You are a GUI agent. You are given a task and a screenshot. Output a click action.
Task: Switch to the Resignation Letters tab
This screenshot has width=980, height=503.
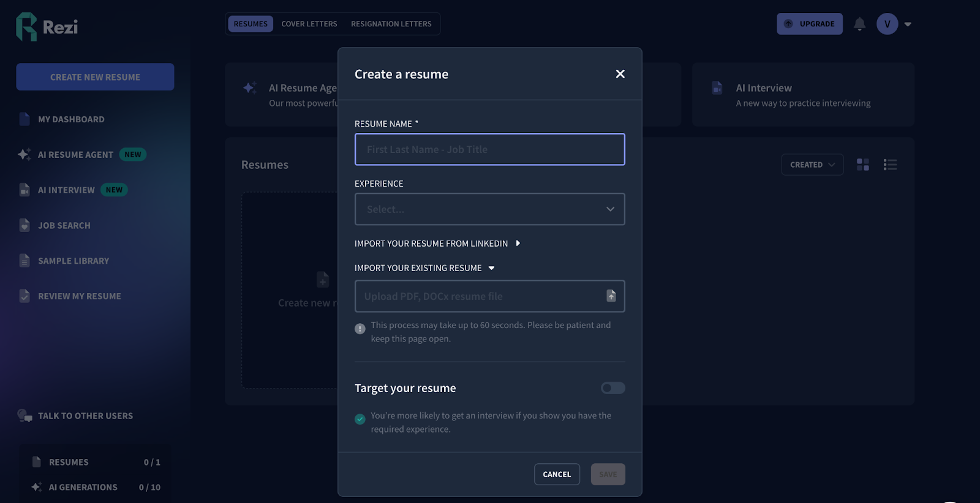click(391, 24)
